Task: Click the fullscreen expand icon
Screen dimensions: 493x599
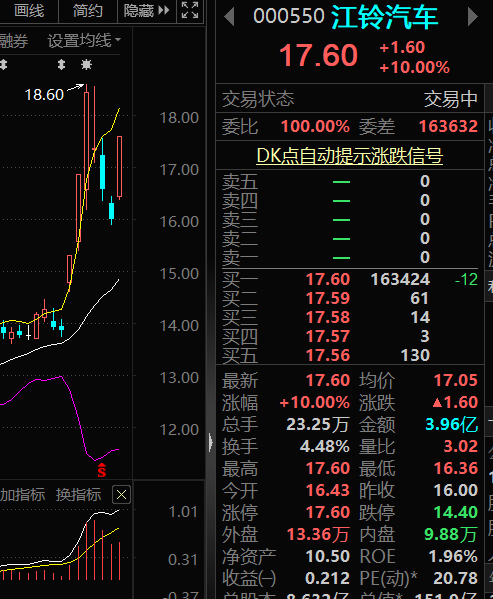Action: click(190, 10)
